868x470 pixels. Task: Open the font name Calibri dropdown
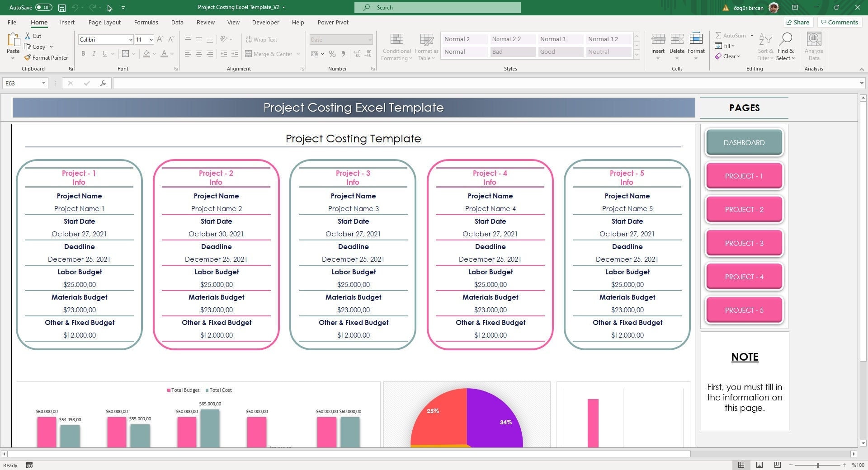pos(131,40)
